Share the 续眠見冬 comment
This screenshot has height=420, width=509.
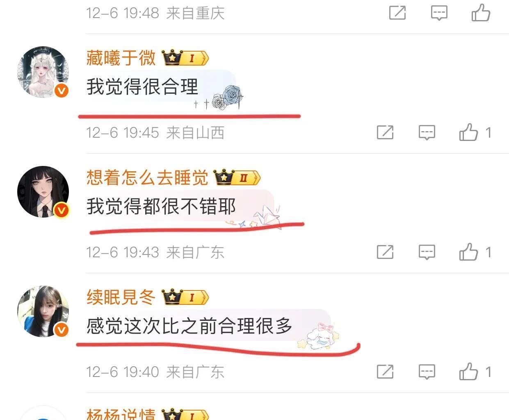click(385, 372)
